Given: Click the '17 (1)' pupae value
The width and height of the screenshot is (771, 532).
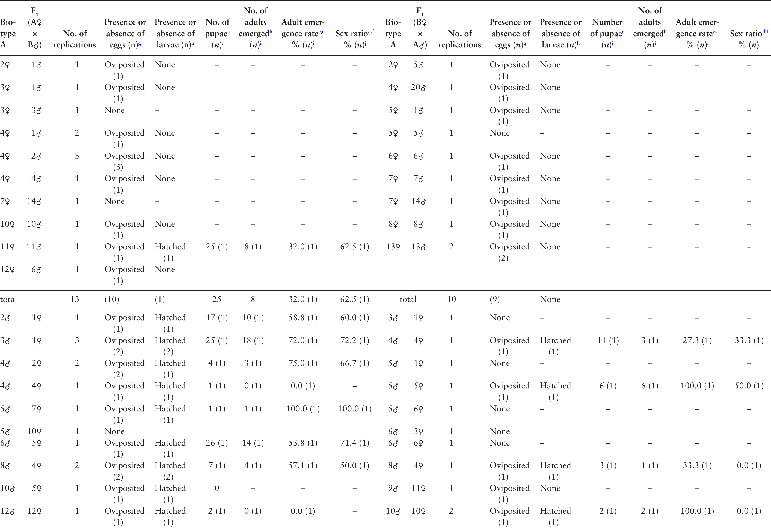Looking at the screenshot, I should 217,318.
